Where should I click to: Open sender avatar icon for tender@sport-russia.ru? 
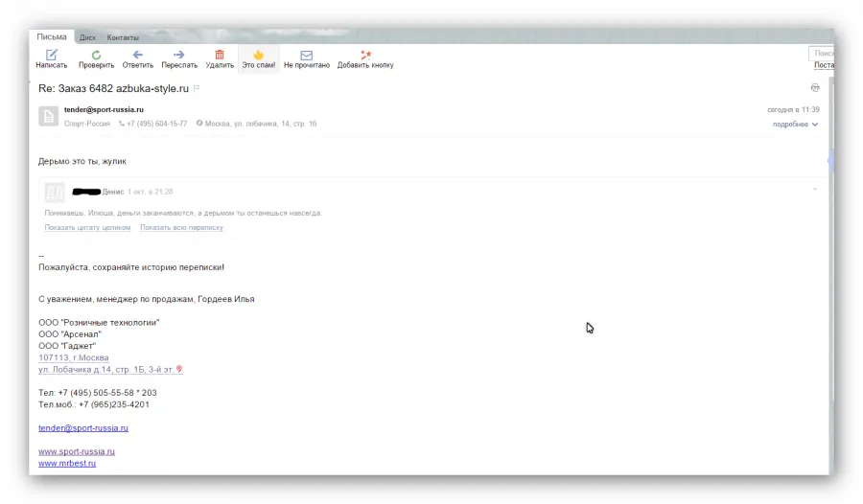[49, 116]
